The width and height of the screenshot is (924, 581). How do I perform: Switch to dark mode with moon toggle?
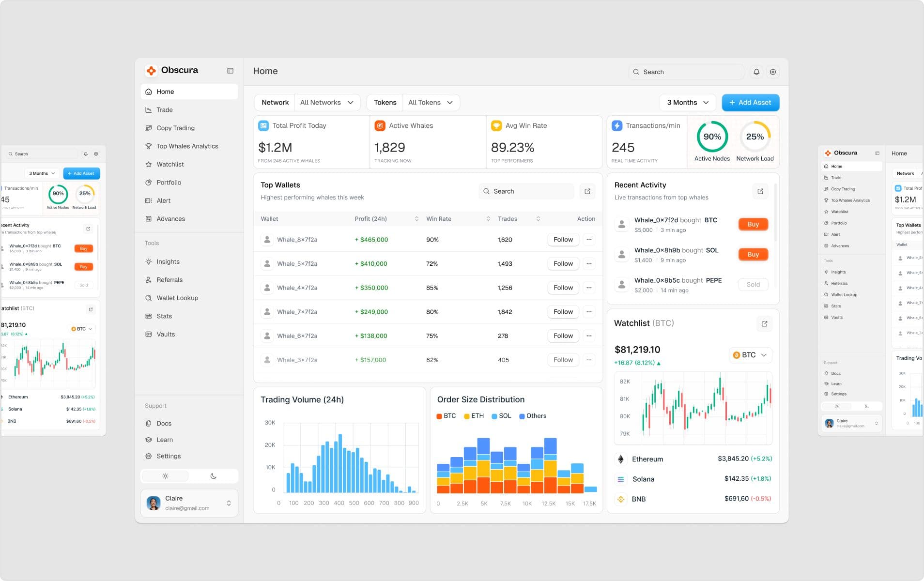coord(214,476)
